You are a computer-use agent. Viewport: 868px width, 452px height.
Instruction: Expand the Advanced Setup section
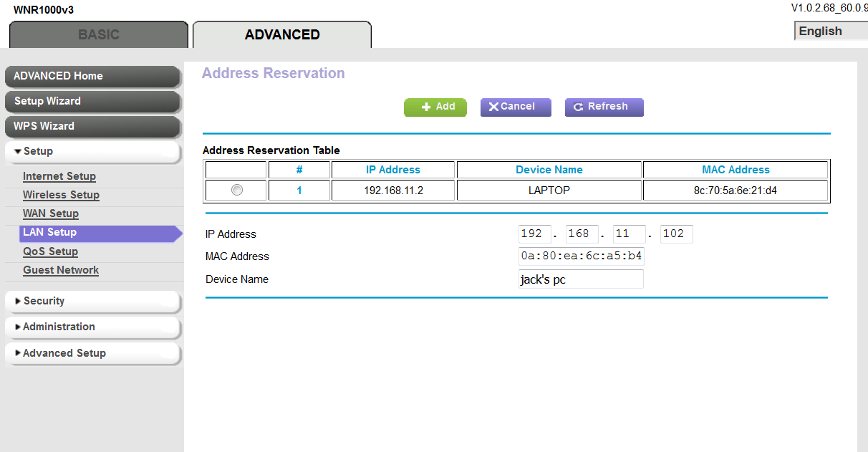click(x=92, y=353)
